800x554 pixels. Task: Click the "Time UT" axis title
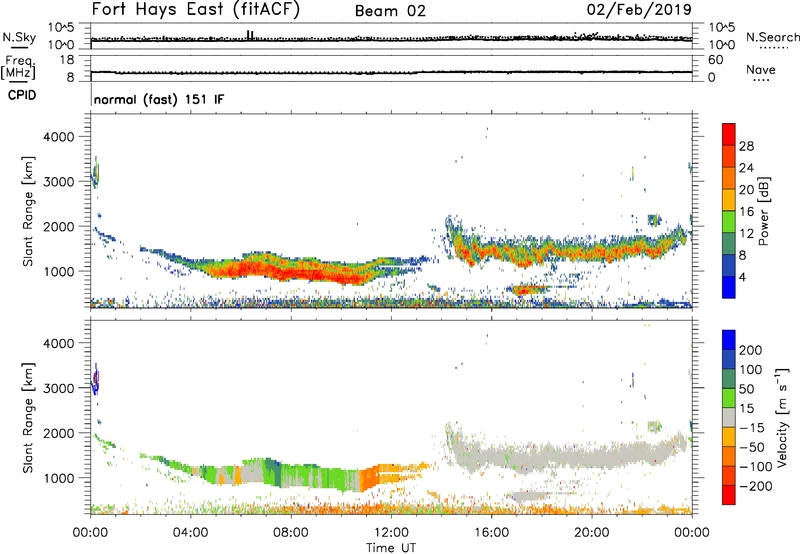(391, 548)
